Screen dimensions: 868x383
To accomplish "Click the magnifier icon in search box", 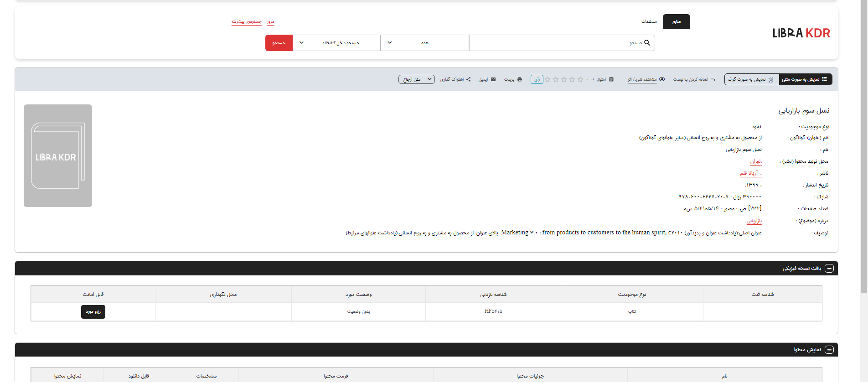I will [x=647, y=43].
